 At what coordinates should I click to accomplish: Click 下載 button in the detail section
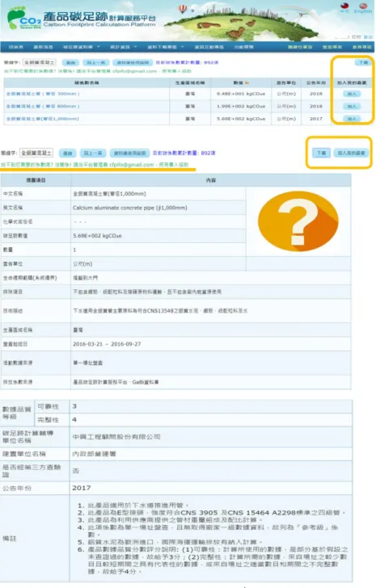click(321, 153)
